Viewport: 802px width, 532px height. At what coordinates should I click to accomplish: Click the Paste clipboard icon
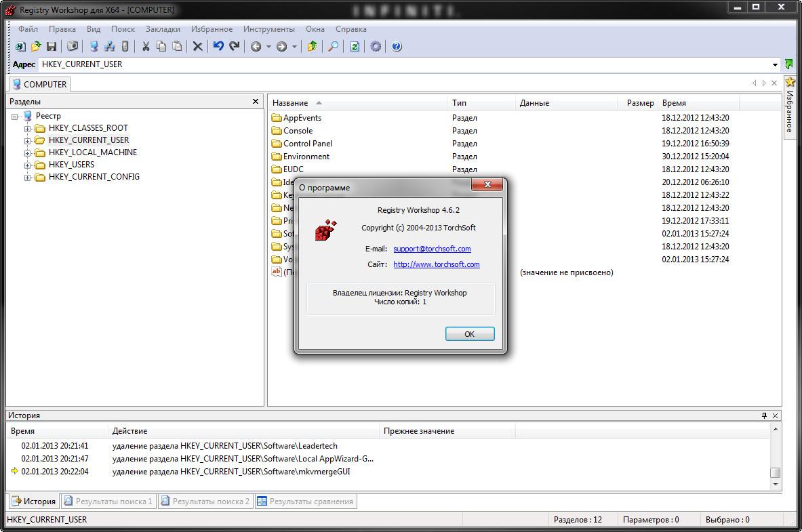[x=177, y=47]
